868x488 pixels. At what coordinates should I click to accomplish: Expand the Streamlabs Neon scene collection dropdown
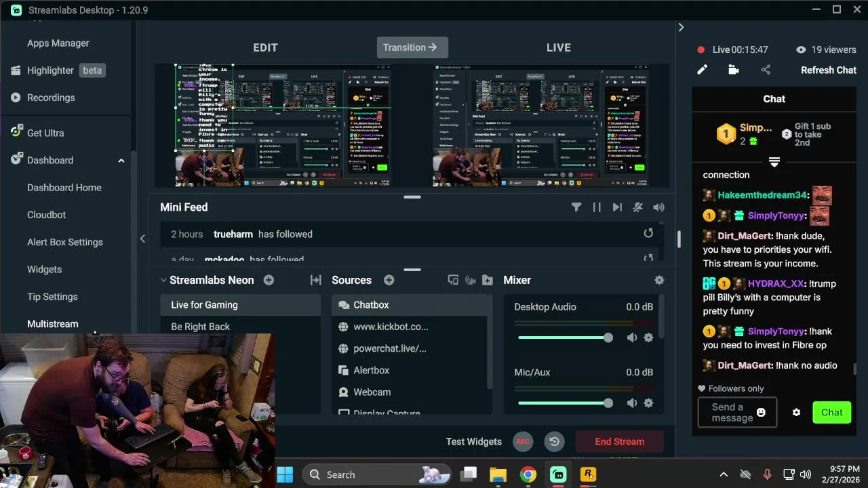[163, 280]
